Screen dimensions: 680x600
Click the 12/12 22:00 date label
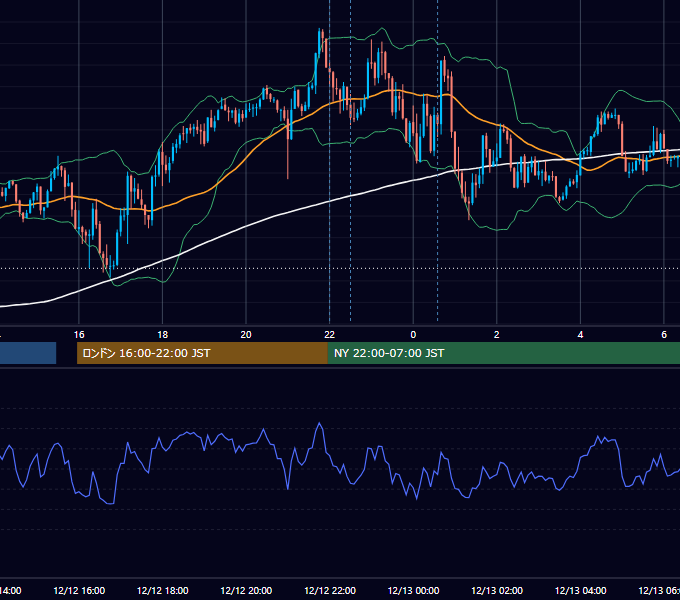(330, 590)
